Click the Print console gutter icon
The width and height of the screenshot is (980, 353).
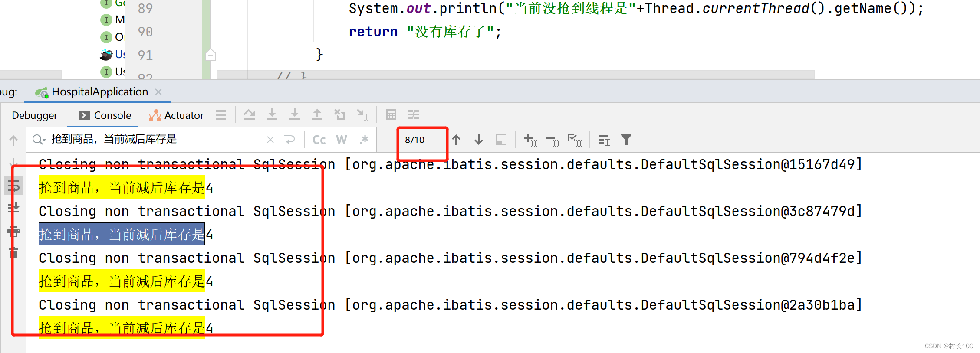pos(13,231)
